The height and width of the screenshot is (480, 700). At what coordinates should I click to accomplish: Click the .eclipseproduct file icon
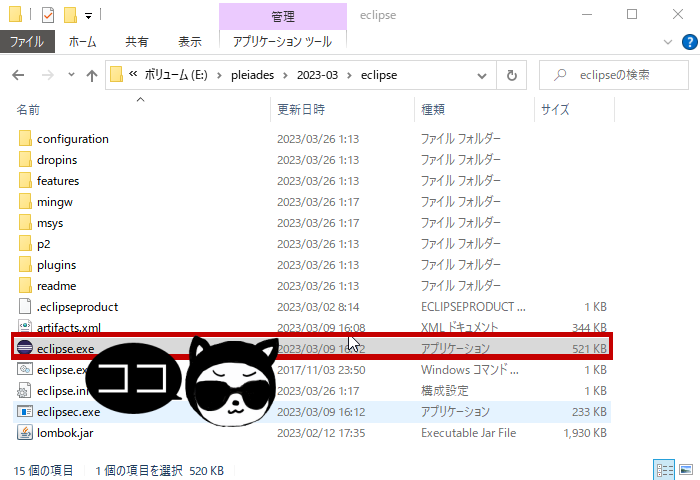click(x=25, y=306)
